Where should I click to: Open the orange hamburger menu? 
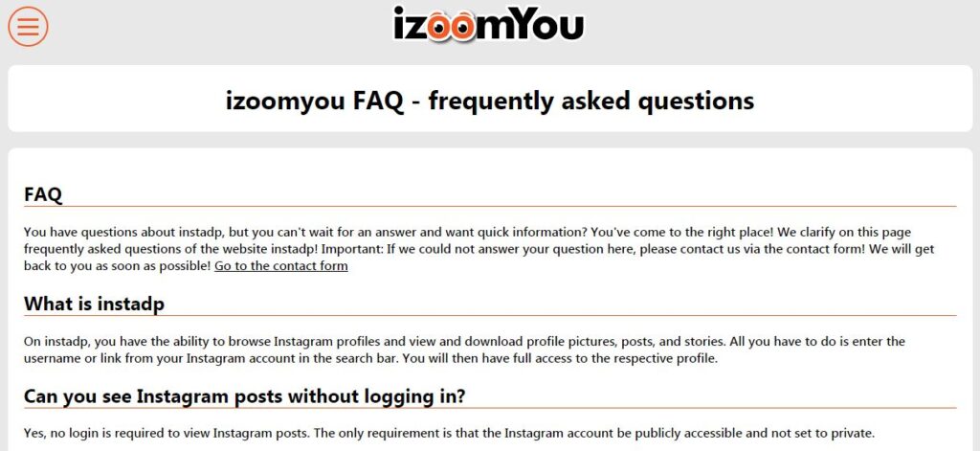[x=28, y=26]
